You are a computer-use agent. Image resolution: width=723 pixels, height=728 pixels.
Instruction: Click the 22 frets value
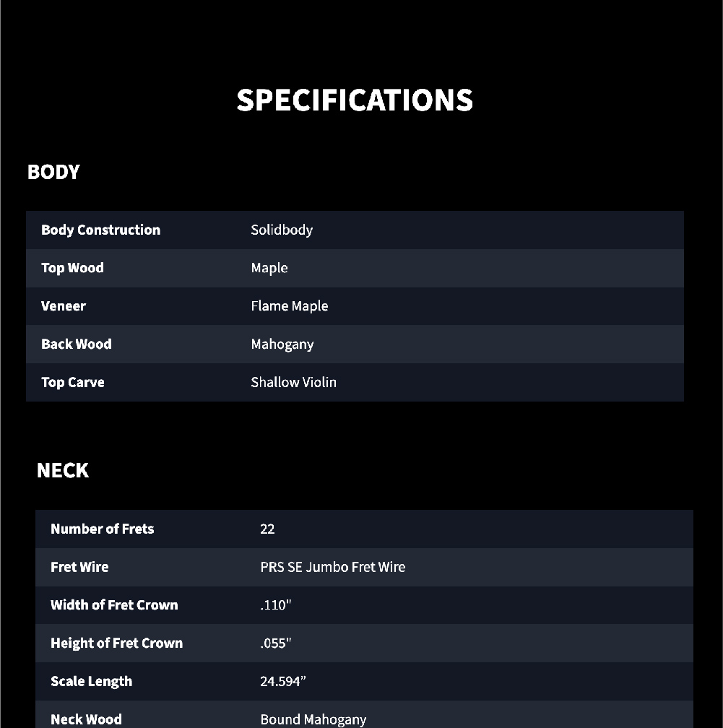point(267,529)
